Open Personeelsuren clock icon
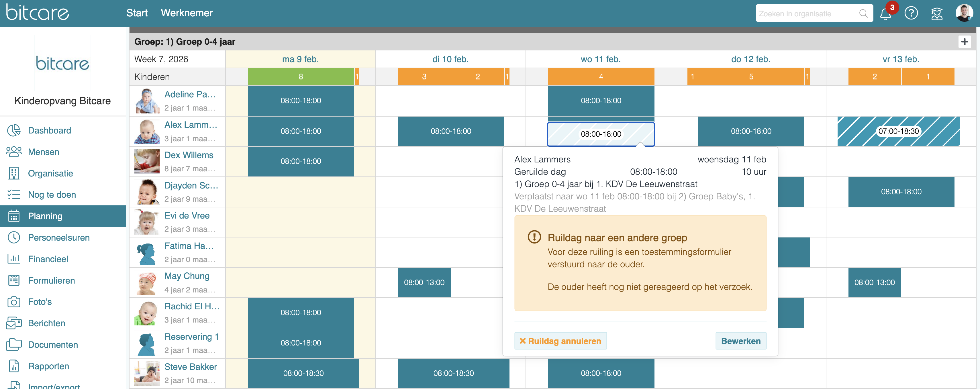Viewport: 980px width, 389px height. coord(14,237)
